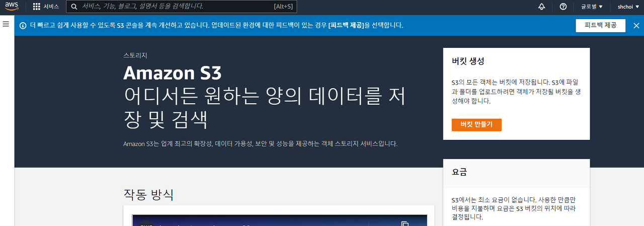
Task: Dismiss the feedback banner with X
Action: tap(636, 26)
